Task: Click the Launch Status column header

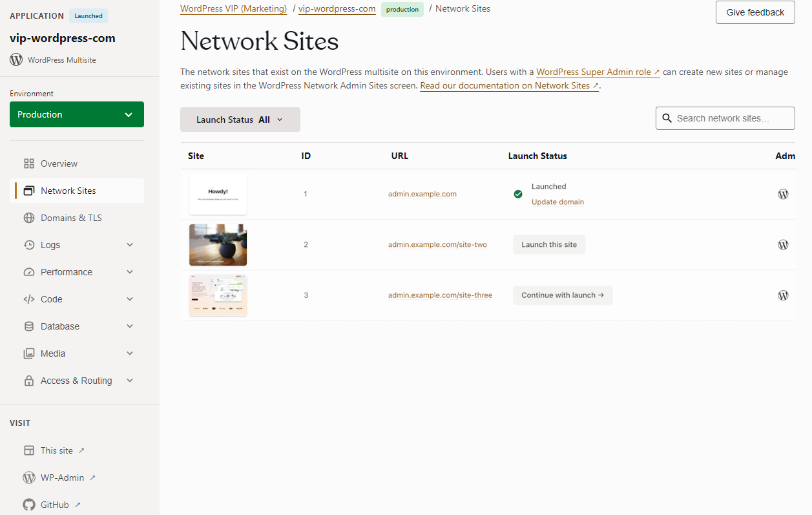Action: 537,156
